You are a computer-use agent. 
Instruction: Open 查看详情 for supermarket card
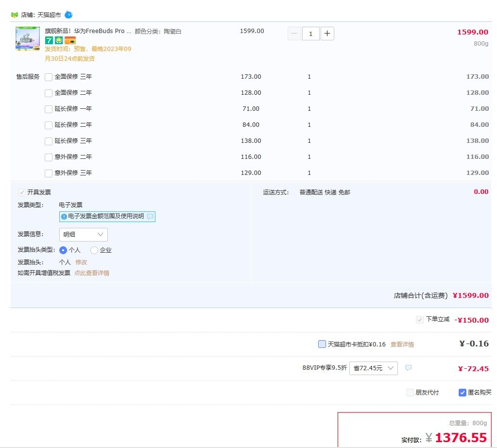[402, 345]
